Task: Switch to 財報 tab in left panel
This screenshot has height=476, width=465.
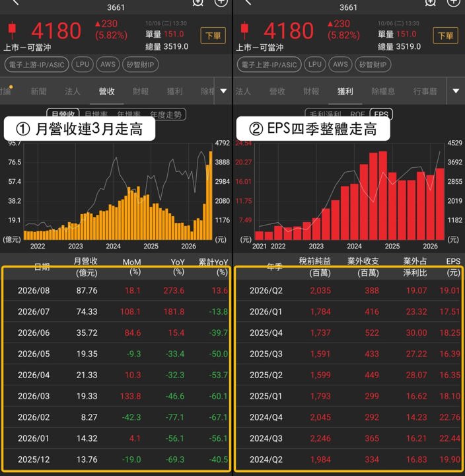Action: 141,91
